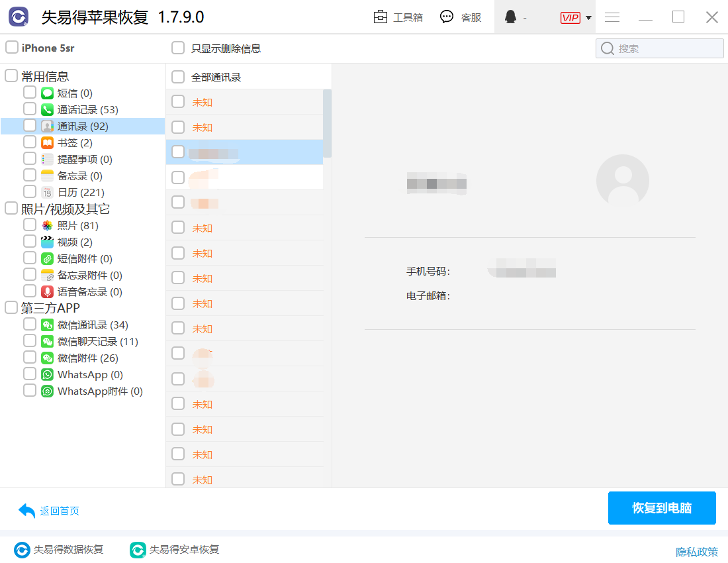Enable 只显示删除信息 checkbox

click(x=178, y=48)
